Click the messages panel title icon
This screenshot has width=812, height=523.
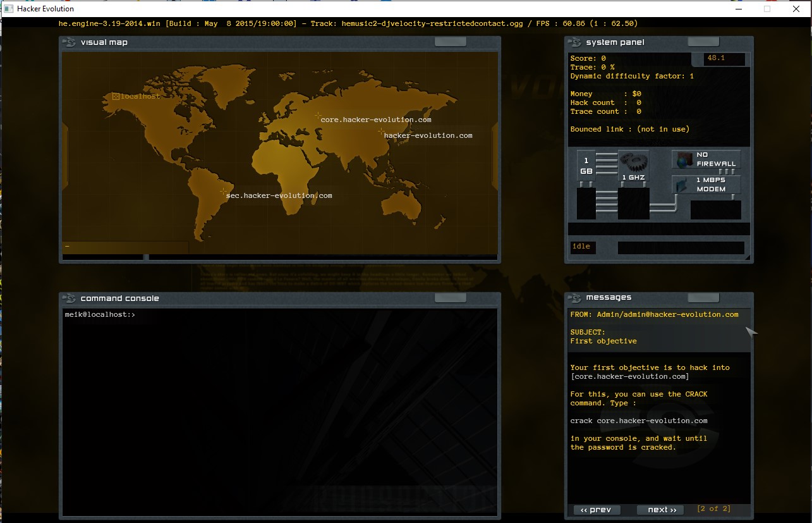tap(574, 298)
